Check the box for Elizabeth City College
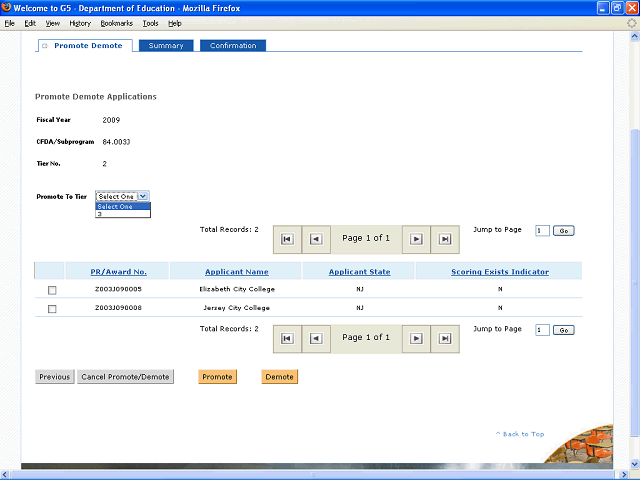640x480 pixels. click(x=52, y=290)
